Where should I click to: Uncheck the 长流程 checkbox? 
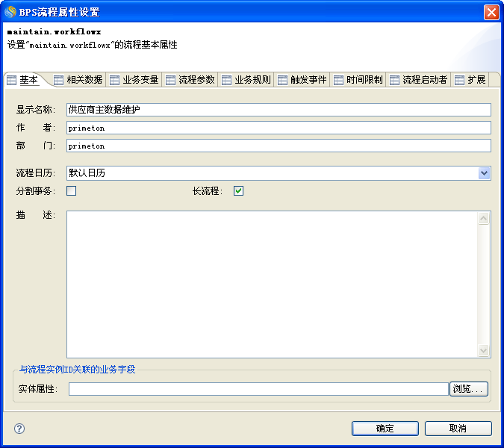pyautogui.click(x=239, y=190)
